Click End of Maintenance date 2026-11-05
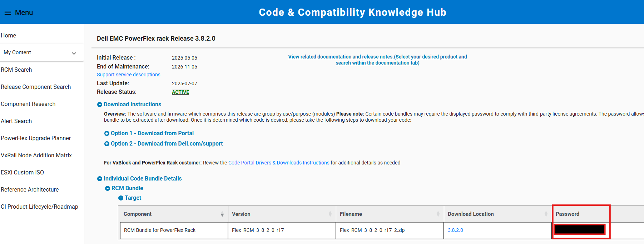 (184, 67)
